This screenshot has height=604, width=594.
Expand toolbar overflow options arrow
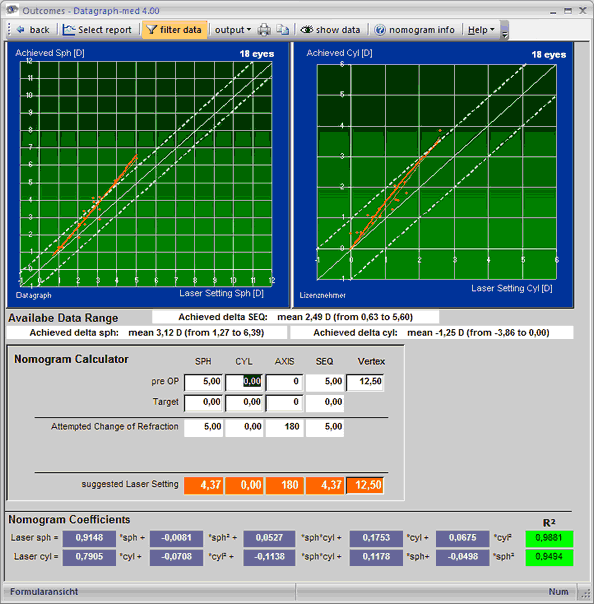[x=504, y=30]
